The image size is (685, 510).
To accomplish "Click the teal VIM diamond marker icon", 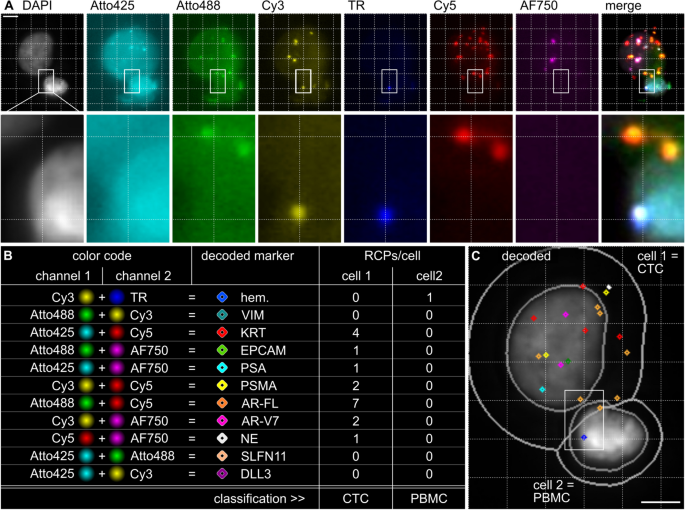I will click(x=222, y=315).
